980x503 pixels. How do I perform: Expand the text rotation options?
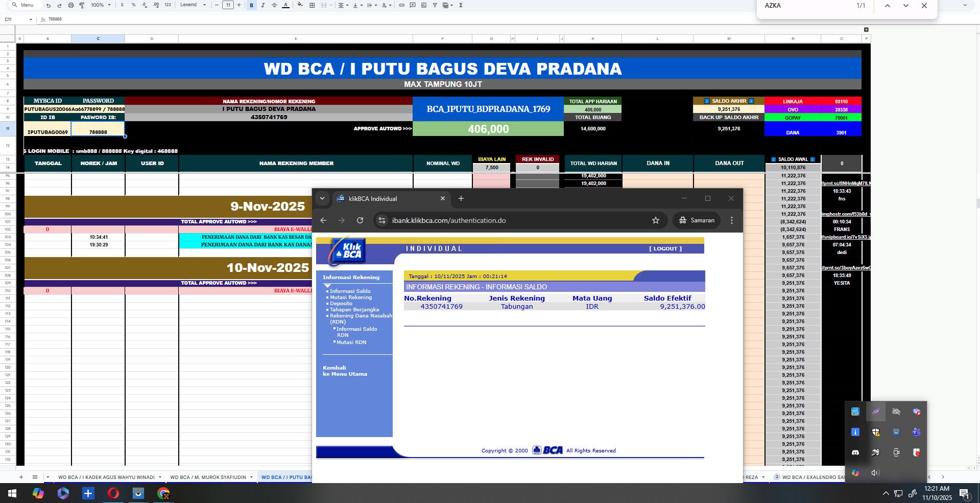click(x=387, y=5)
